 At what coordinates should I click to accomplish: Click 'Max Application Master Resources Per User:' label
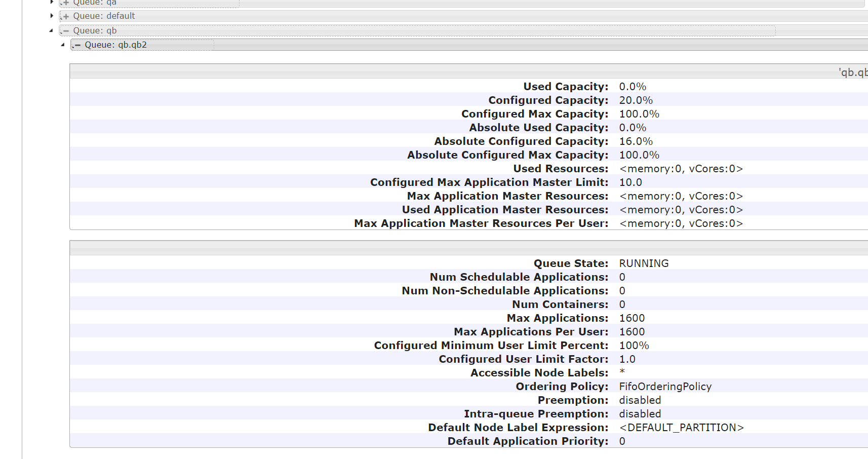pos(481,223)
